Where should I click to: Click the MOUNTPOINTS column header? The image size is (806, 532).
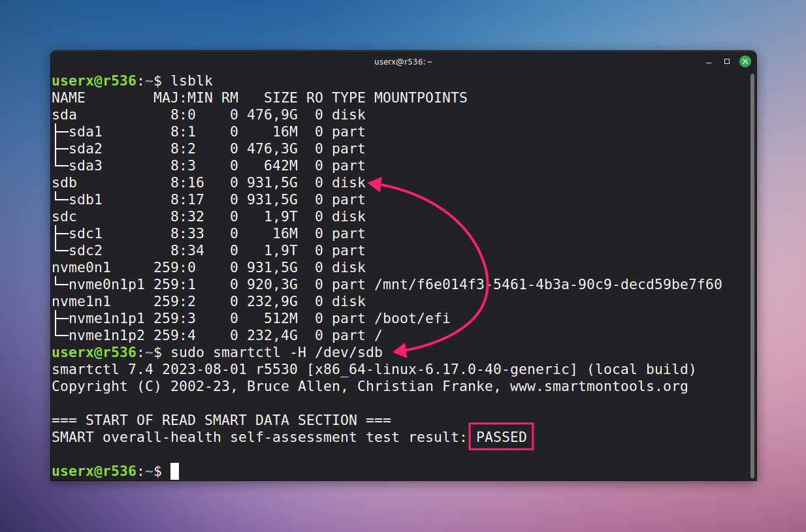click(421, 98)
